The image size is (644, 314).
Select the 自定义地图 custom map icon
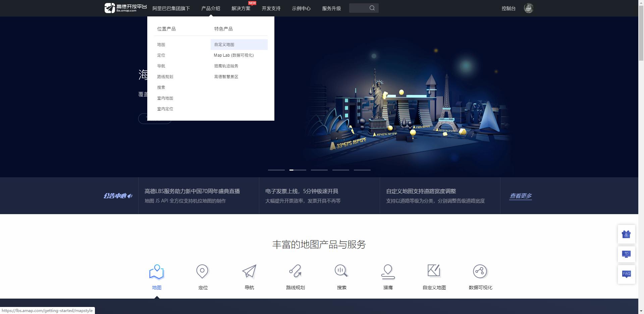coord(434,271)
